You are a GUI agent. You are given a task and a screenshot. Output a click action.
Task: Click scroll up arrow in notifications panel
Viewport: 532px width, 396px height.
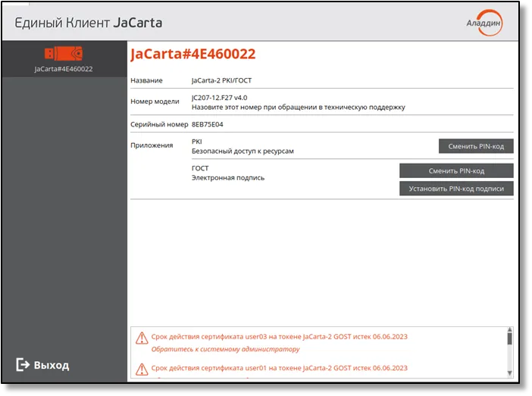click(x=509, y=329)
